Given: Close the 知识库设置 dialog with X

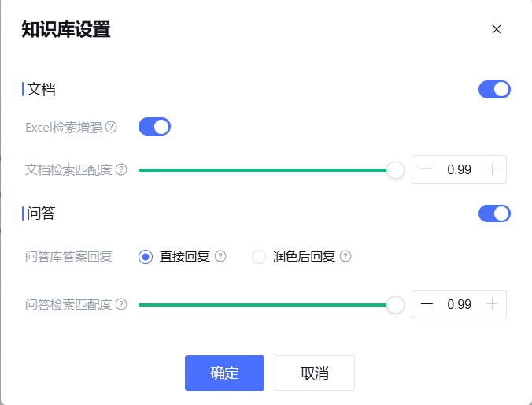Looking at the screenshot, I should pos(497,29).
